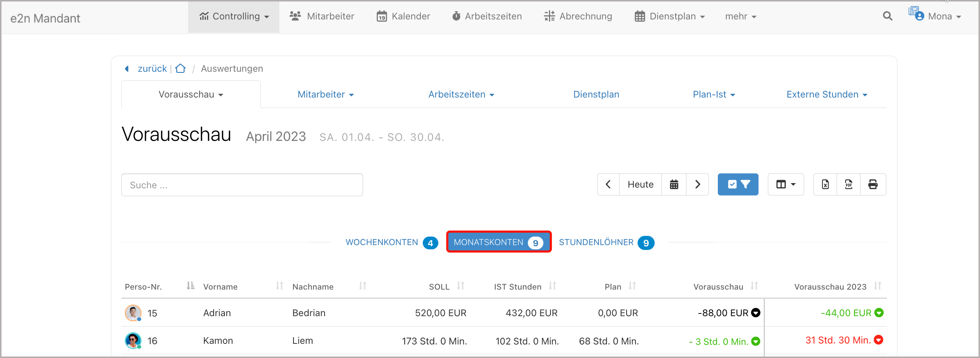The image size is (980, 358).
Task: Click into the Suche input field
Action: tap(242, 185)
